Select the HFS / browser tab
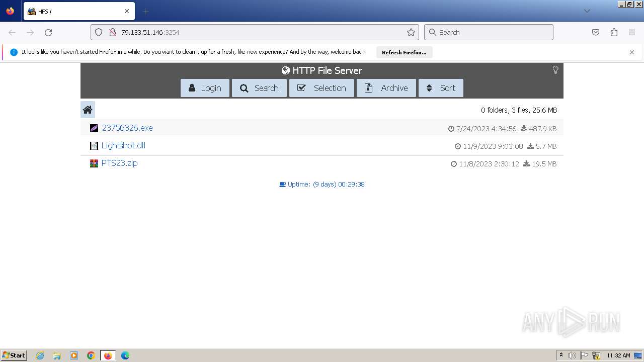The image size is (644, 362). pos(78,11)
